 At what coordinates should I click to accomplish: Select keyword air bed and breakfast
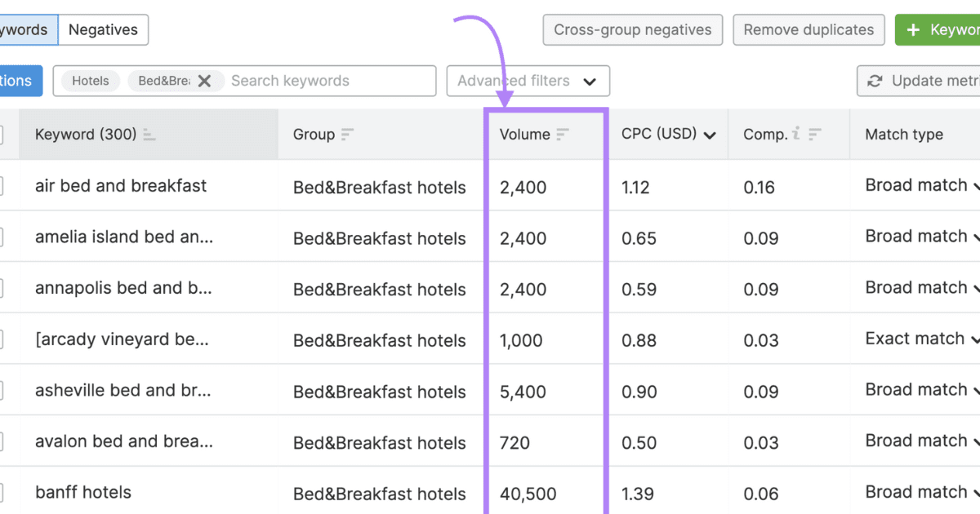[121, 186]
